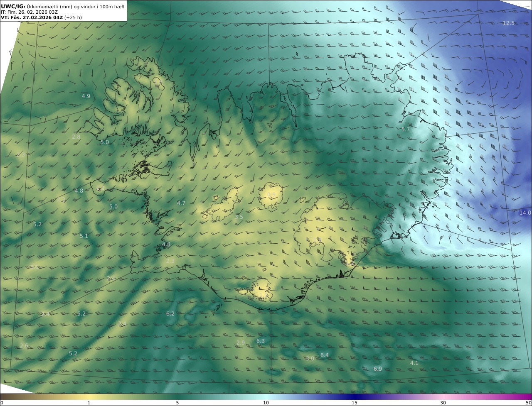Click the 6.3 value label on the map
Screen dimensions: 532x406
pyautogui.click(x=261, y=341)
